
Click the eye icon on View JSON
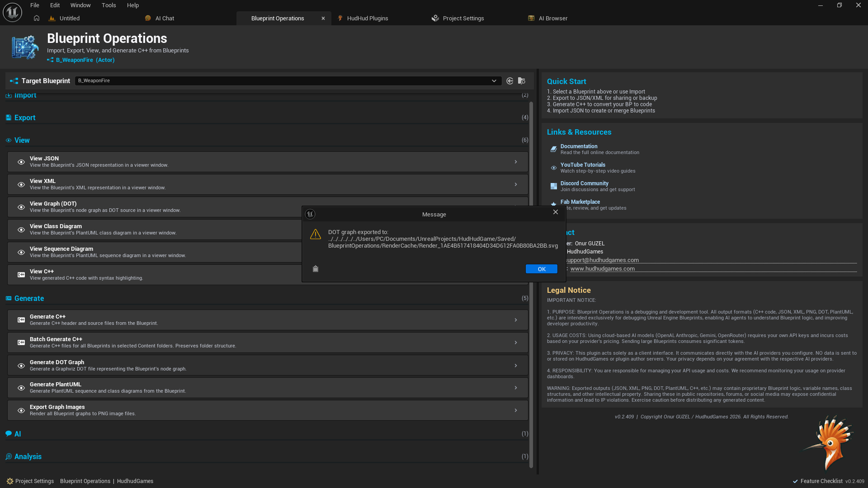click(21, 162)
